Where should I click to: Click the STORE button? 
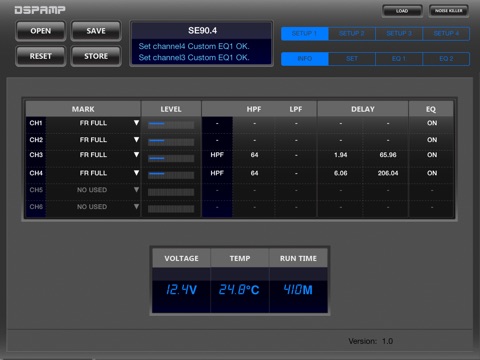tap(96, 56)
